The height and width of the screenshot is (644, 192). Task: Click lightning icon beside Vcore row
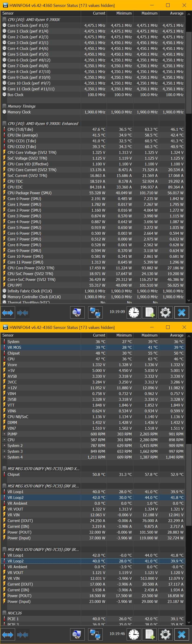(4, 365)
